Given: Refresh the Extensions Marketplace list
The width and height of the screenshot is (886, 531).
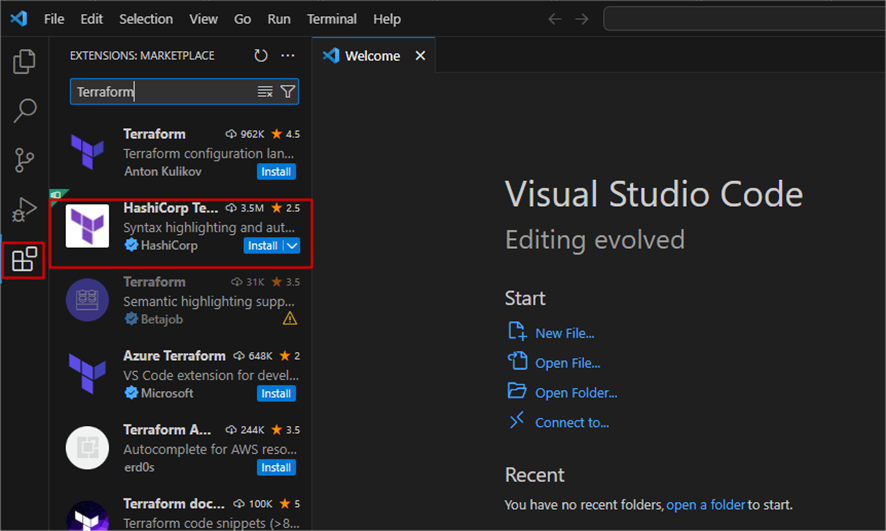Looking at the screenshot, I should [x=260, y=55].
